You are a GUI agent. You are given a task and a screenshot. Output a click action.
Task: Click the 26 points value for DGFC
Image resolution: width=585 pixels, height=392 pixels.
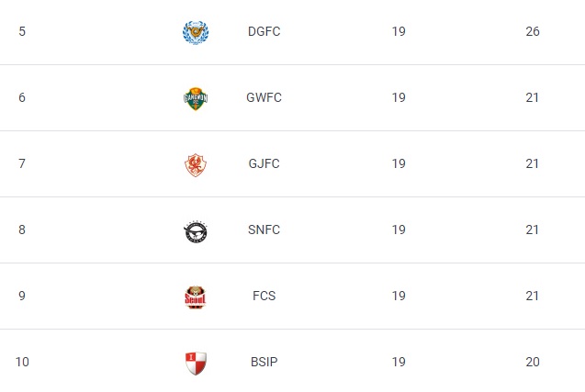pos(533,31)
